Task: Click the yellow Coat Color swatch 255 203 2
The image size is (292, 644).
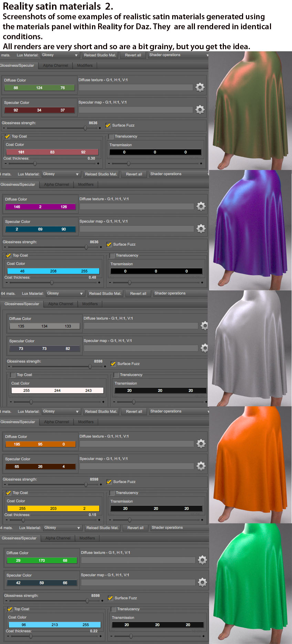Action: (53, 508)
